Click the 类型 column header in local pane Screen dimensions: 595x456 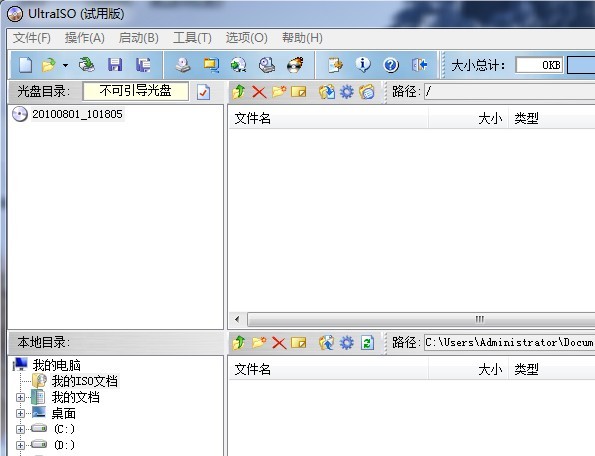coord(551,369)
